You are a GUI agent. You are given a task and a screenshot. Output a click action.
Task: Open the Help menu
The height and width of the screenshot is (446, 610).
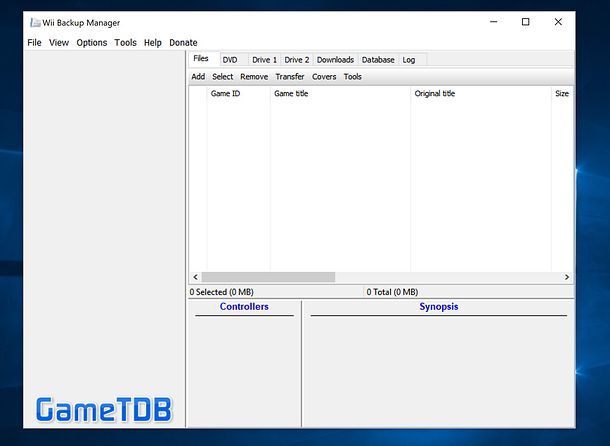(x=152, y=42)
